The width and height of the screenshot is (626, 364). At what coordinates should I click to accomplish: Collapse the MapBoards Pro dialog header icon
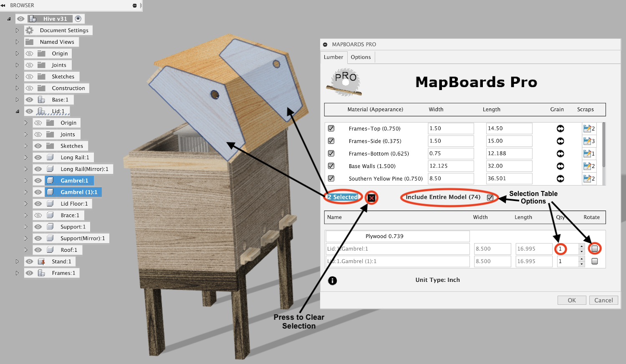[x=325, y=45]
